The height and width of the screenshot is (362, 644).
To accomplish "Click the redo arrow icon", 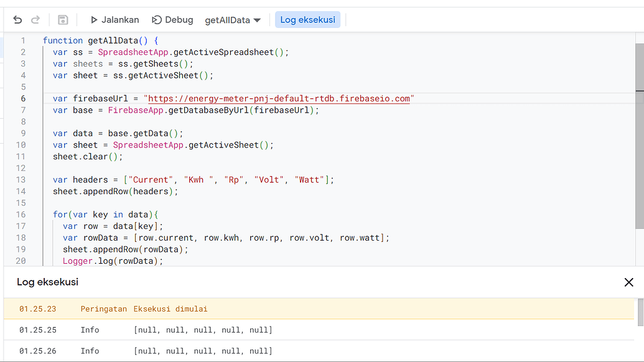I will [x=35, y=20].
